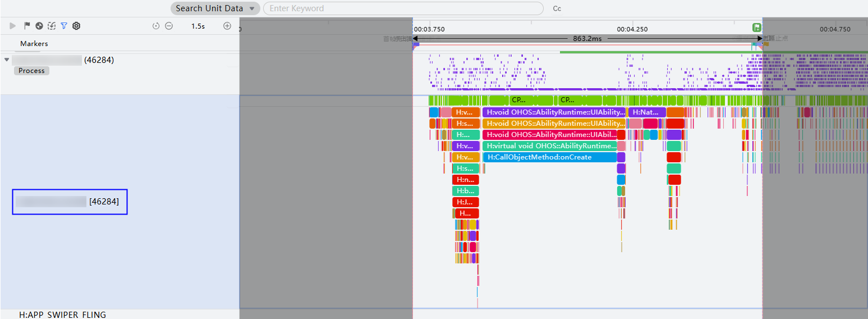Select the green H:virtual void OHOS::AbilityRuntime slice

550,146
